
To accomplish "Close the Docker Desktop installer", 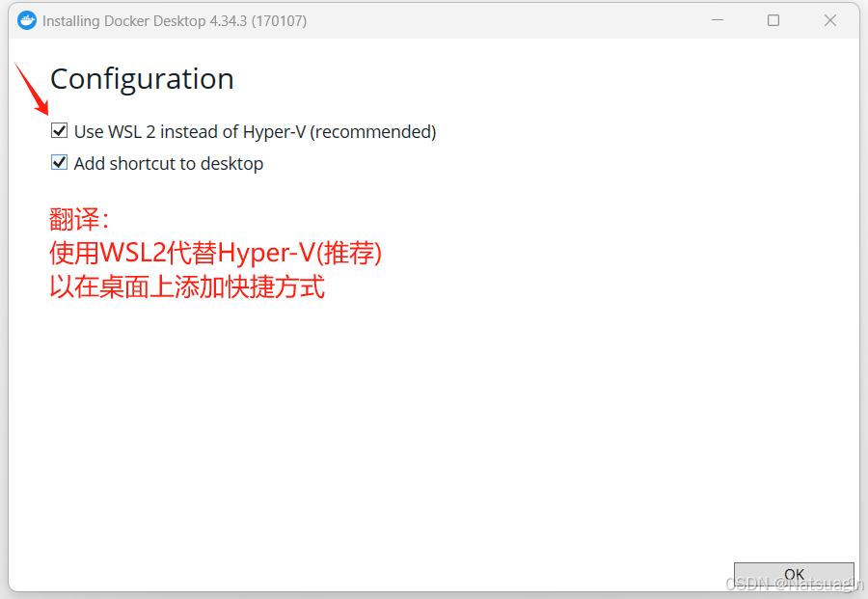I will point(829,20).
